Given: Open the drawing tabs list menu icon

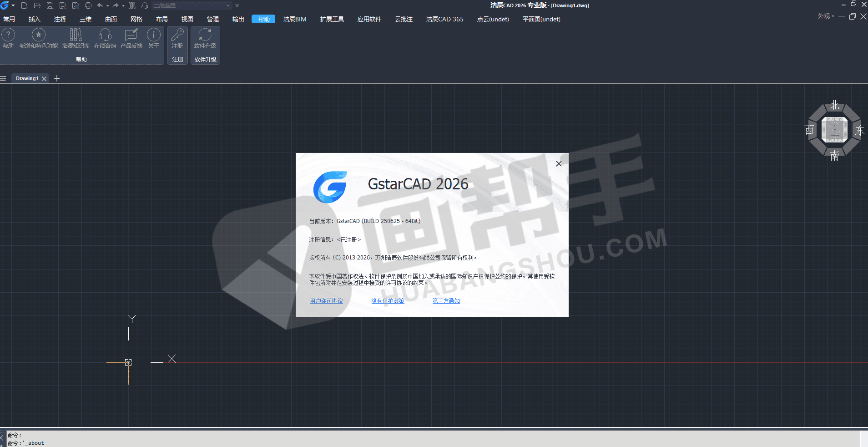Looking at the screenshot, I should [x=3, y=78].
